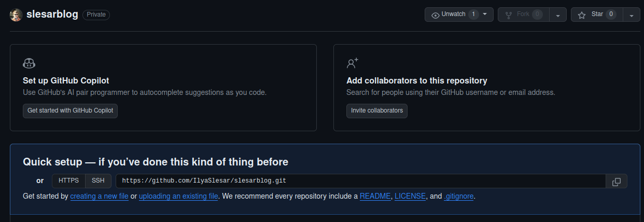Select the HTTPS protocol toggle
Image resolution: width=644 pixels, height=222 pixels.
pos(68,181)
